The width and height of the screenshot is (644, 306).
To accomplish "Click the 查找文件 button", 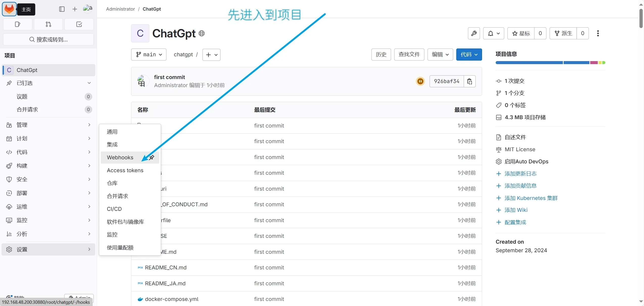I will coord(409,55).
